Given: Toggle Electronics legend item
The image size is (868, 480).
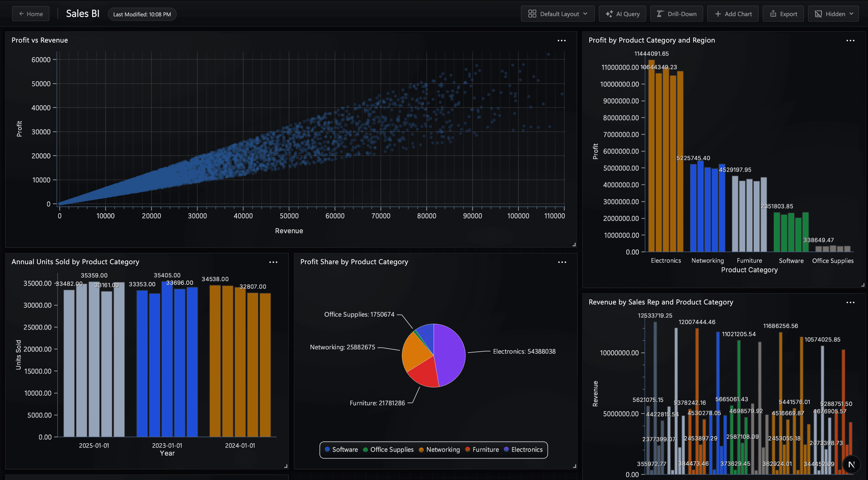Looking at the screenshot, I should click(x=523, y=450).
